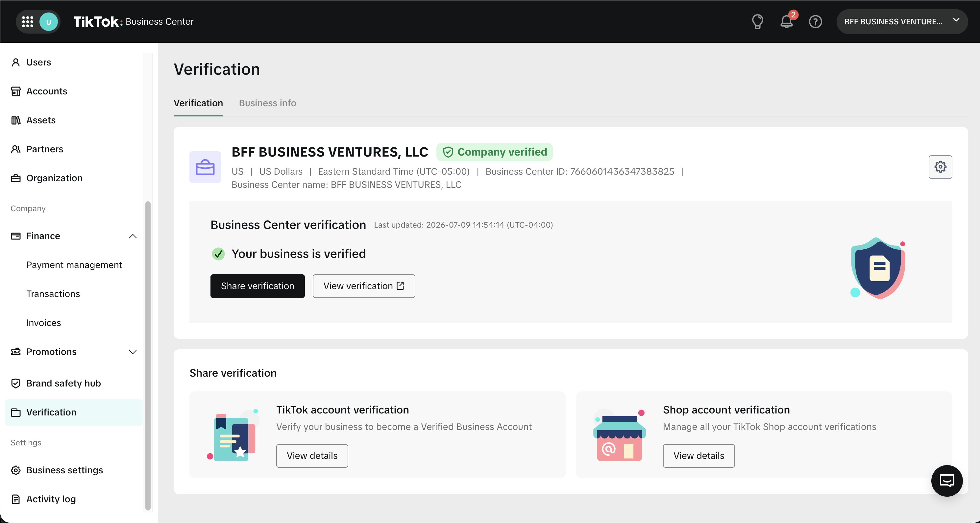Click the Company verified badge
The width and height of the screenshot is (980, 523).
tap(494, 152)
